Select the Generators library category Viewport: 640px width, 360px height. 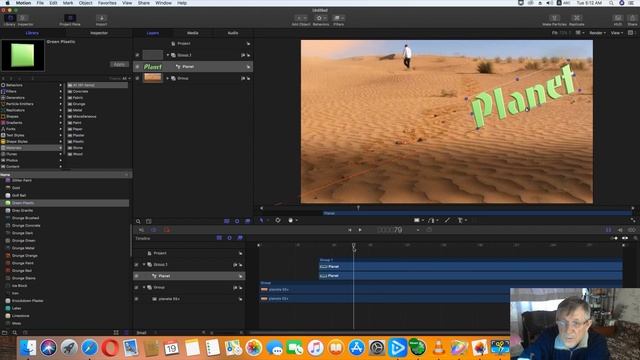click(16, 98)
